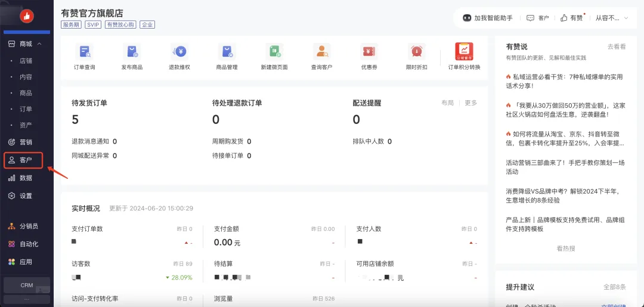Open the 发布商品 publish product icon

click(x=132, y=52)
